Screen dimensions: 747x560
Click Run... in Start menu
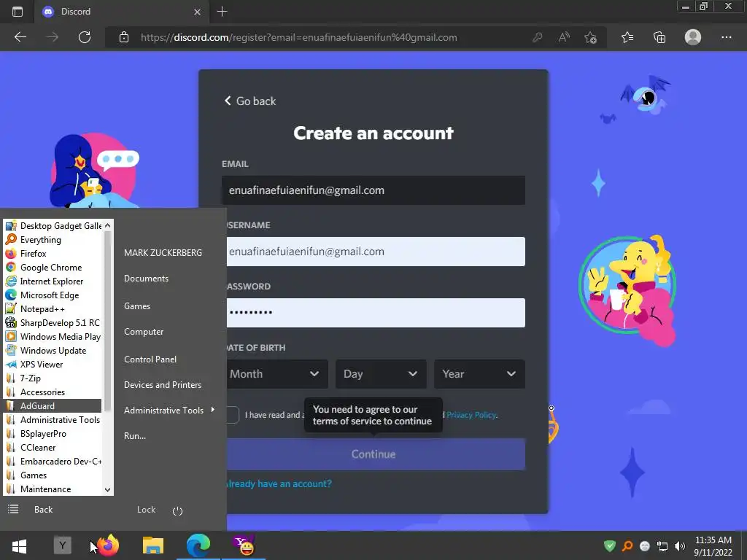pyautogui.click(x=135, y=435)
